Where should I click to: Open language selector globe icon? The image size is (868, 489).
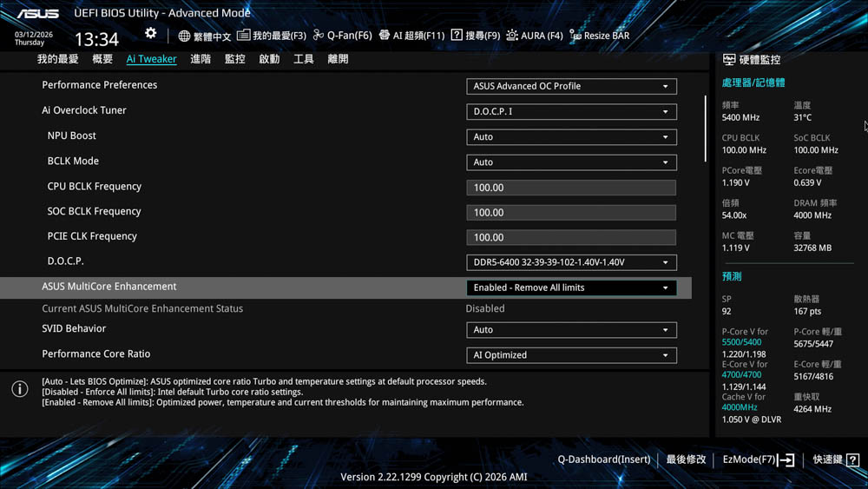click(x=184, y=36)
